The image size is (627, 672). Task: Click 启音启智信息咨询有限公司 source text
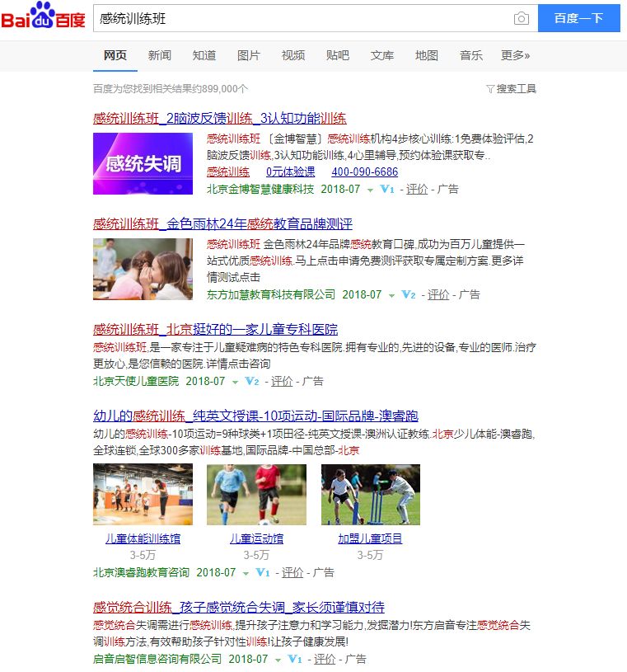point(157,659)
